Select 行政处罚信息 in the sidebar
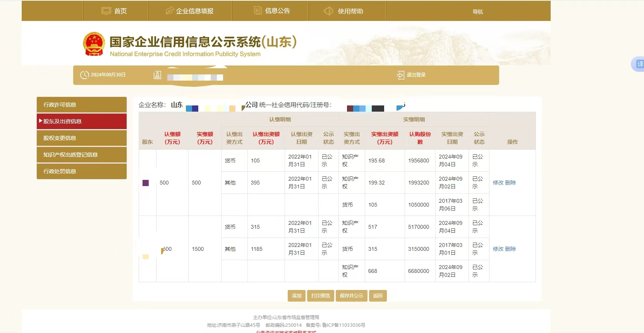 pyautogui.click(x=82, y=171)
